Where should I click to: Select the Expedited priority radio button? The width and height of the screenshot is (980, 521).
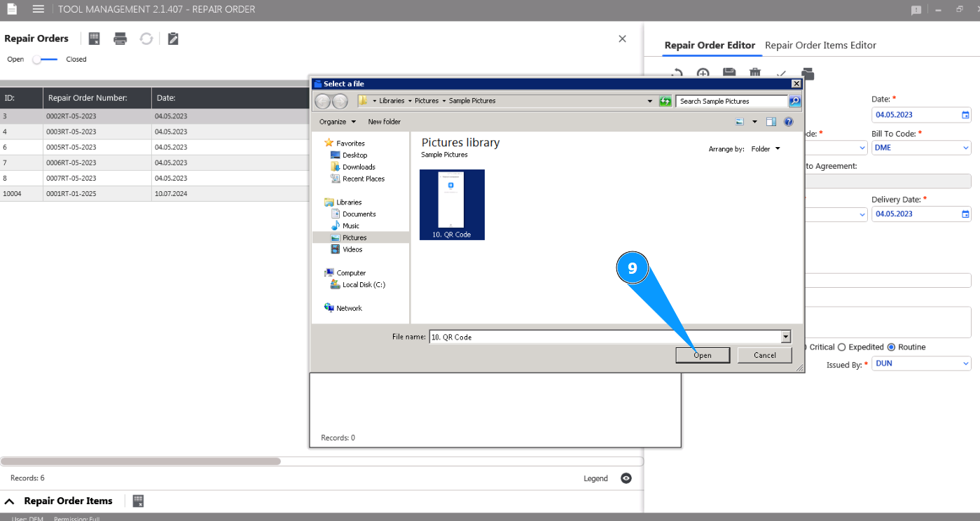(842, 347)
